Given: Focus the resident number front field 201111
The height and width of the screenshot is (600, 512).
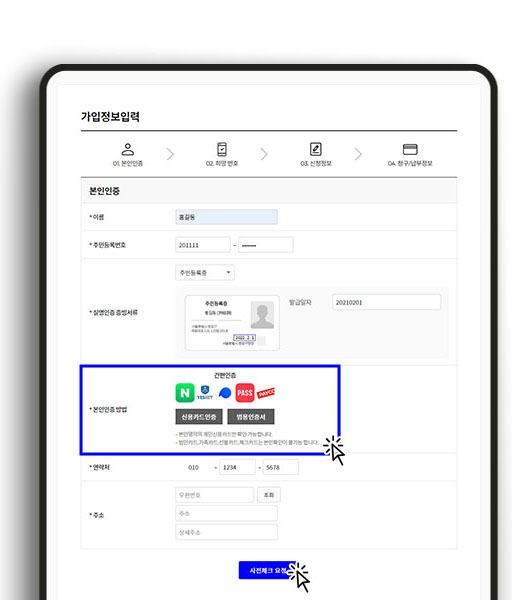Looking at the screenshot, I should click(203, 245).
